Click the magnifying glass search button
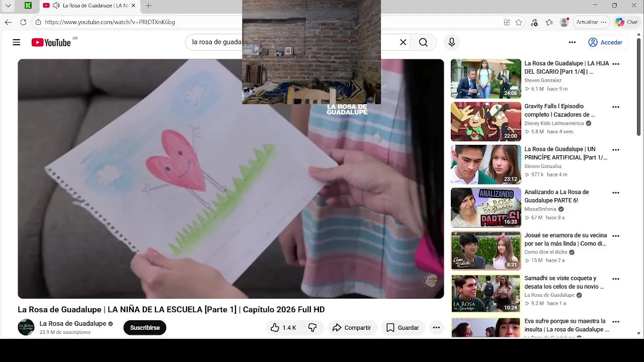This screenshot has width=644, height=362. point(423,42)
